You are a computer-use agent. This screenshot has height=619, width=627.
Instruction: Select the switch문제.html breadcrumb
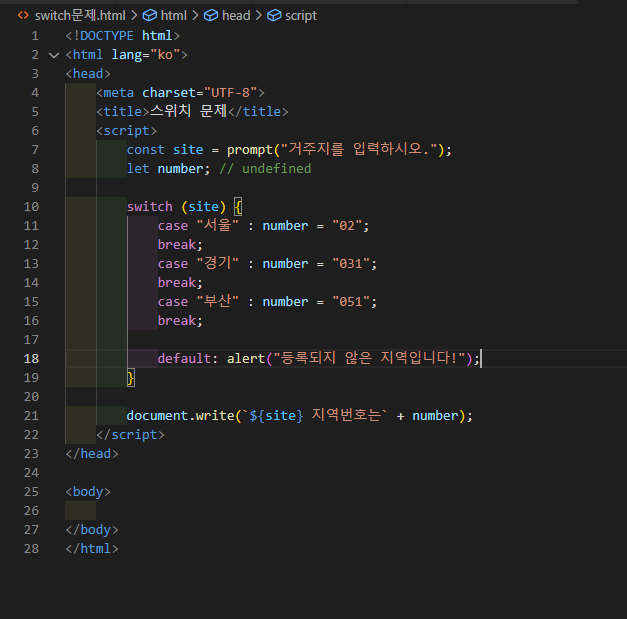tap(80, 16)
